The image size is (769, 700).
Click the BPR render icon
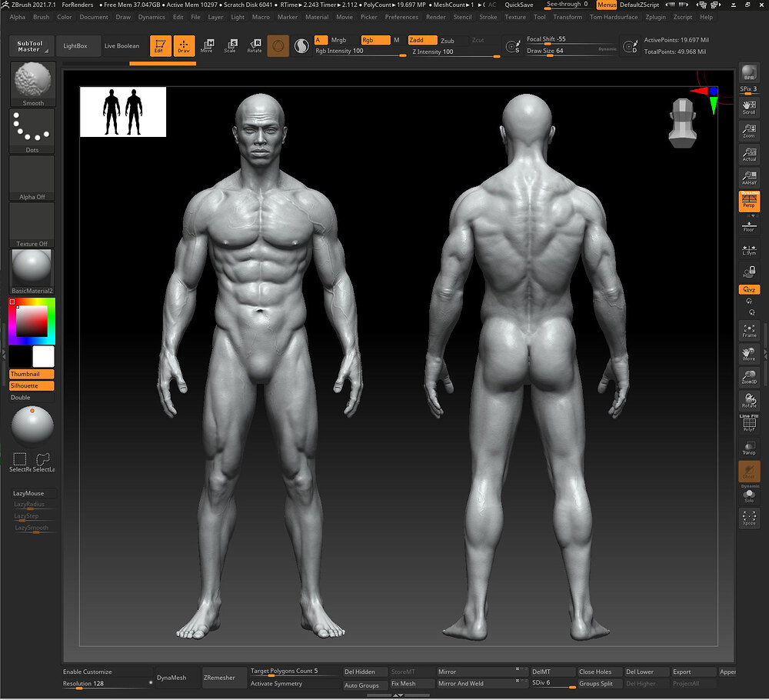[x=749, y=72]
